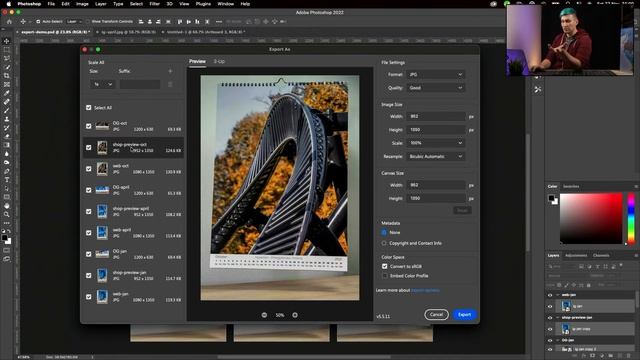Zoom out the export preview with minus icon
Screen dimensions: 640x360
tap(264, 315)
